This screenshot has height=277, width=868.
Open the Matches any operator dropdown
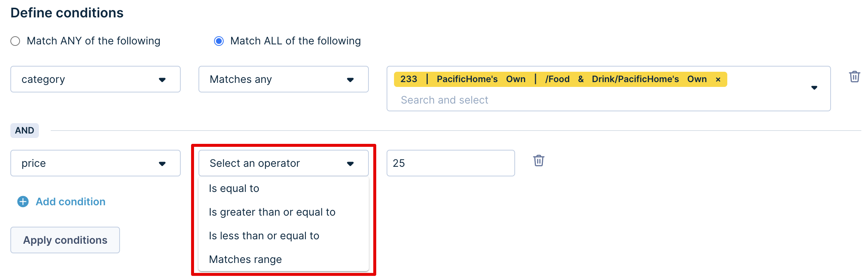[284, 79]
